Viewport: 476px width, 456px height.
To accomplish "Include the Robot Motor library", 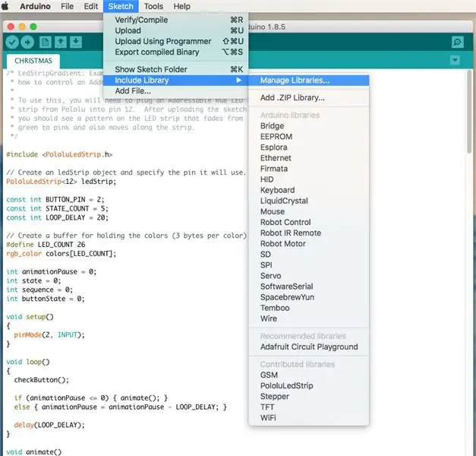I will (308, 243).
